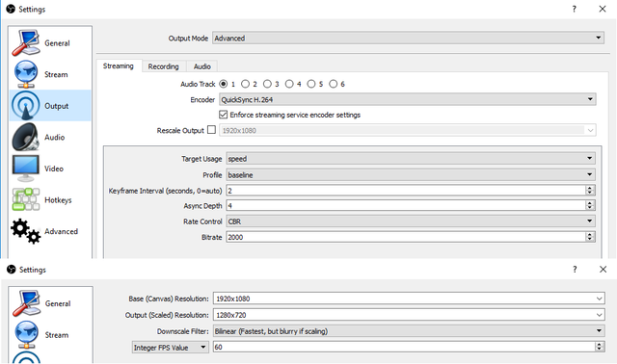Open the Profile dropdown set to baseline
This screenshot has height=364, width=617.
tap(411, 174)
